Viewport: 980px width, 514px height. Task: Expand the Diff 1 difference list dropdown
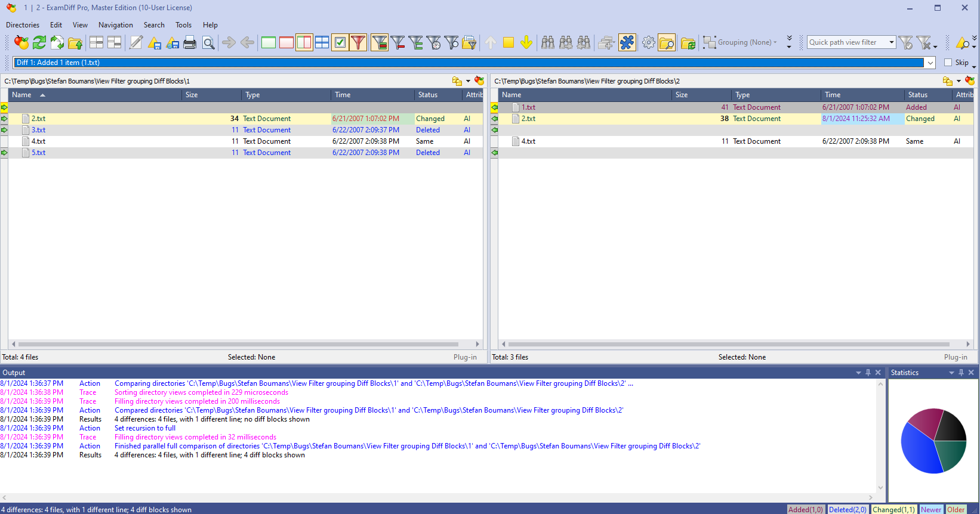[x=930, y=63]
